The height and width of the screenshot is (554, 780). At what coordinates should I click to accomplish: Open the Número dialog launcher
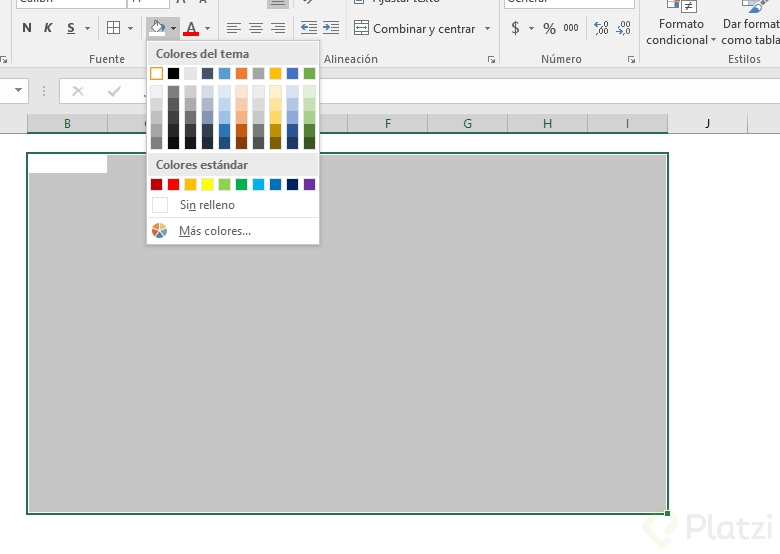coord(631,60)
